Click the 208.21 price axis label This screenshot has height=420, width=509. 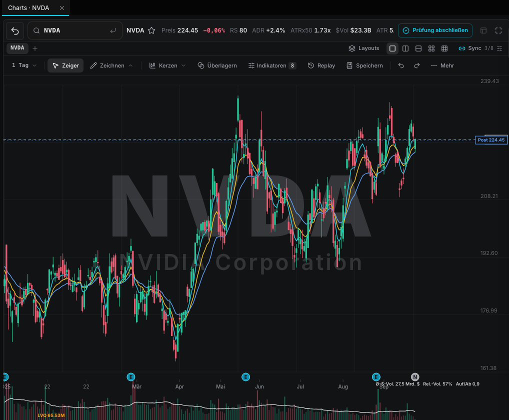point(489,196)
